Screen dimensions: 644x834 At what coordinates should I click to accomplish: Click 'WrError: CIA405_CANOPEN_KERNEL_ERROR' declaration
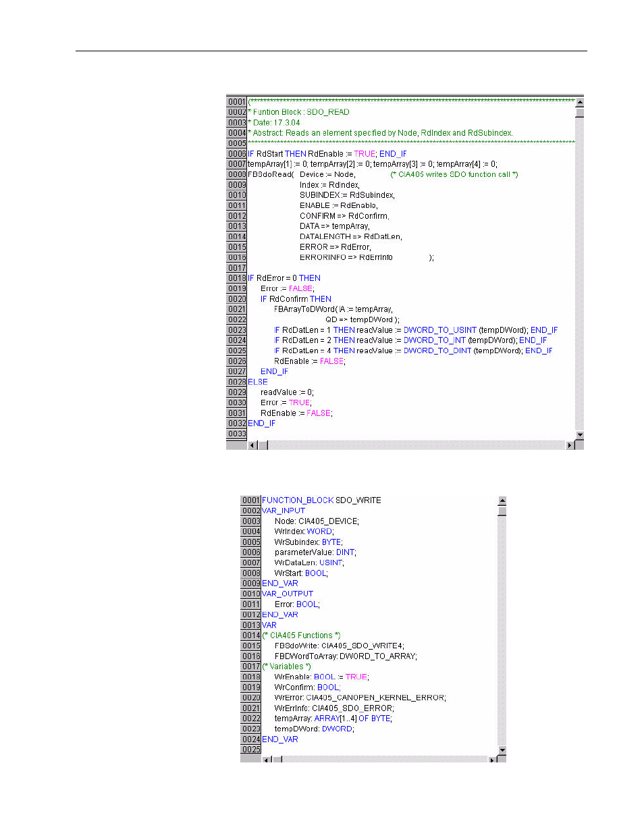(x=360, y=698)
